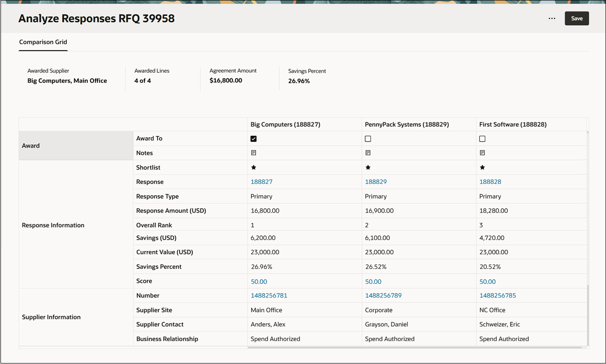Open supplier number 1488256785 for First Software
606x364 pixels.
[x=498, y=295]
